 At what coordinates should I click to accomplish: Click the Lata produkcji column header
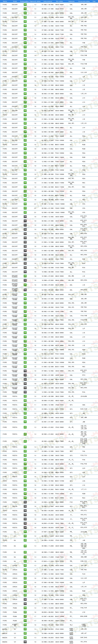coord(47,1)
